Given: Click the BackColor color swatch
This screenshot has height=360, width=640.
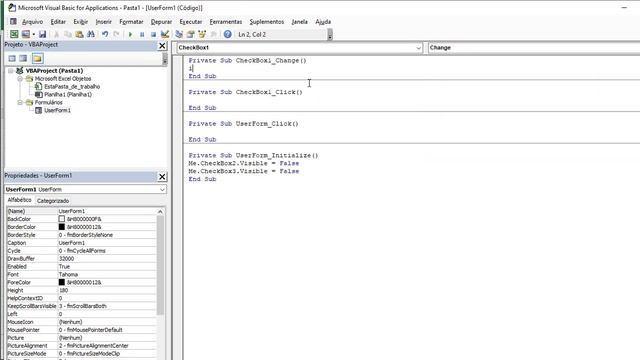Looking at the screenshot, I should (x=62, y=219).
